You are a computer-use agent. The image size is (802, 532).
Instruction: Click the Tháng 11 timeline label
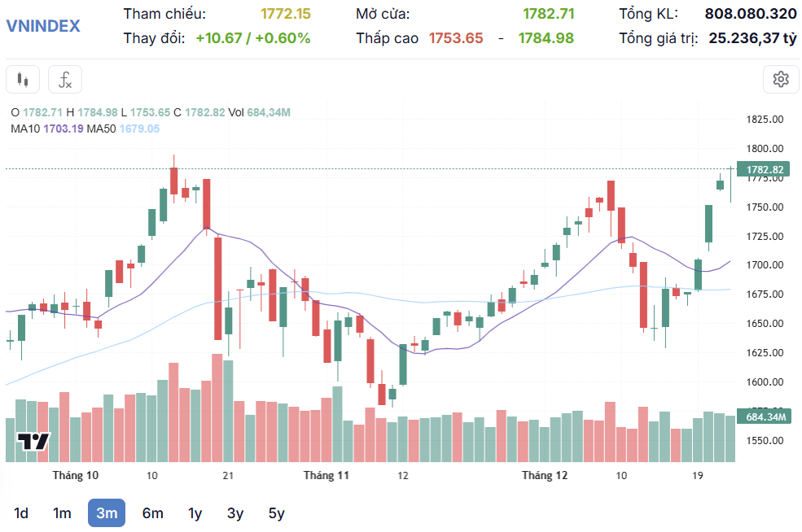coord(326,475)
